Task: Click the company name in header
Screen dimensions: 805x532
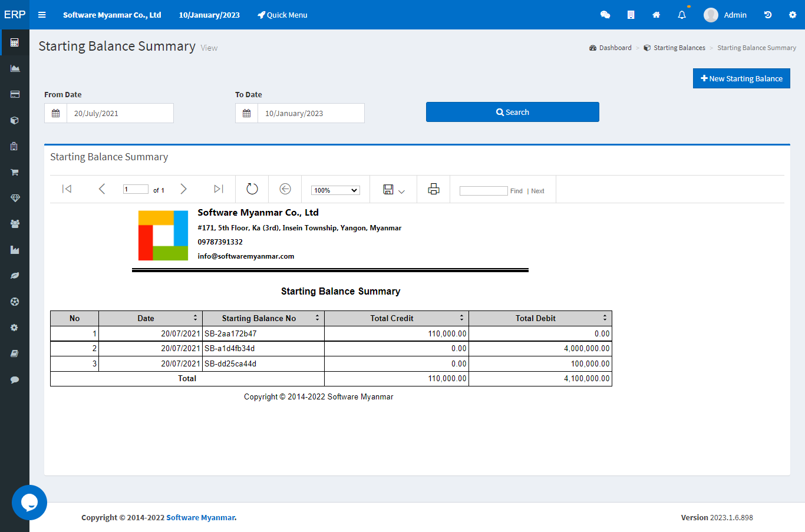Action: 112,15
